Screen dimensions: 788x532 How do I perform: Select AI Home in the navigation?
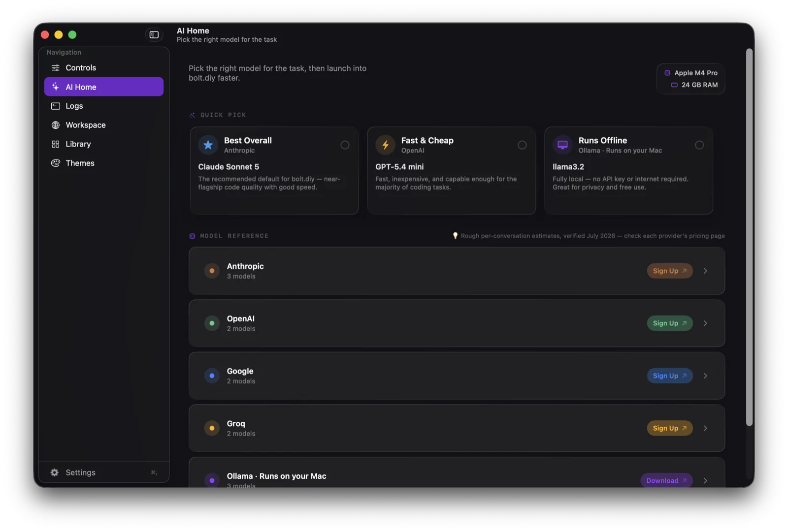(104, 87)
